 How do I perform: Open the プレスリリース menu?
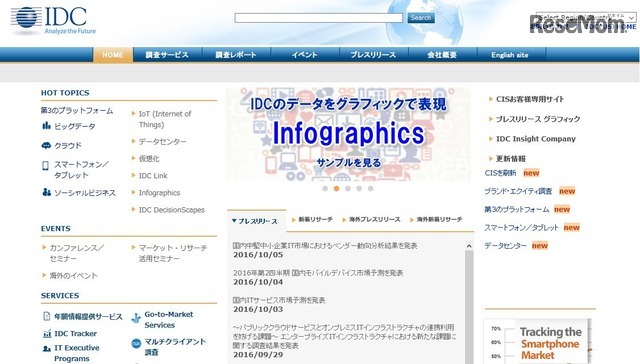click(373, 55)
